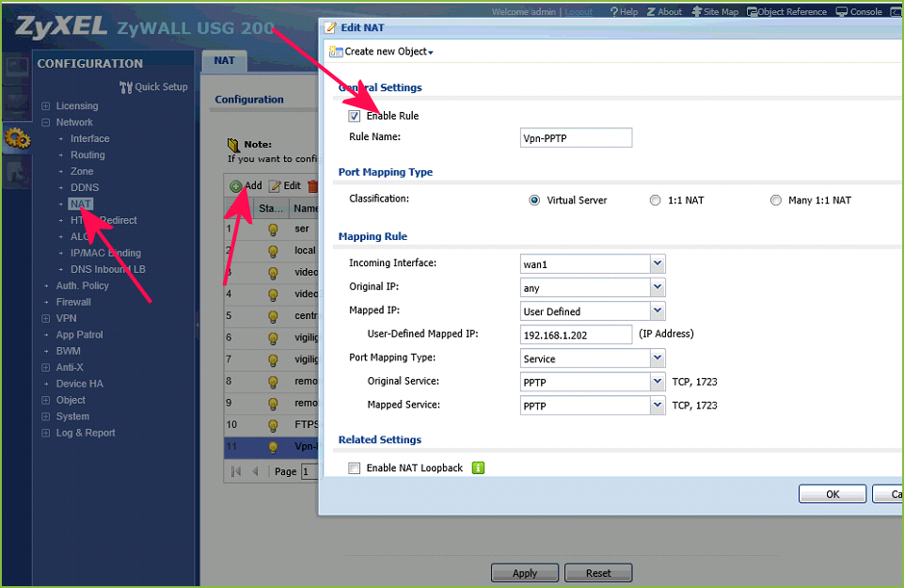Open the Original Service PPTP dropdown
The height and width of the screenshot is (588, 904).
click(x=658, y=382)
